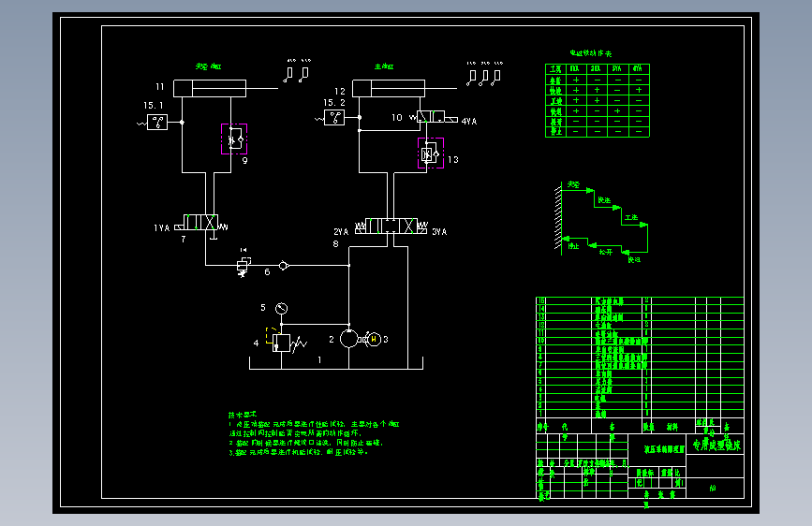Select the main cylinder labeled 12
The width and height of the screenshot is (812, 526).
pyautogui.click(x=389, y=88)
